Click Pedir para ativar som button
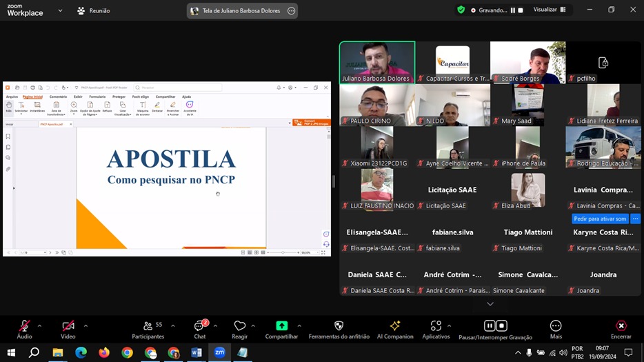 (x=600, y=219)
